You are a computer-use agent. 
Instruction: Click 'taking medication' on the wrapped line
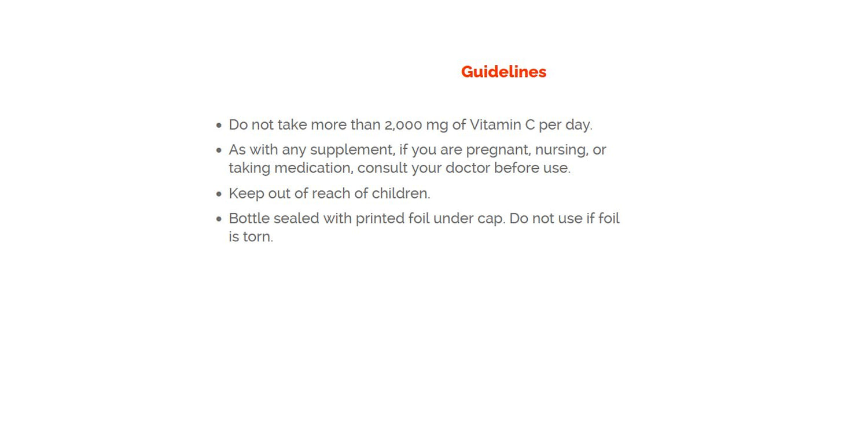pos(291,168)
